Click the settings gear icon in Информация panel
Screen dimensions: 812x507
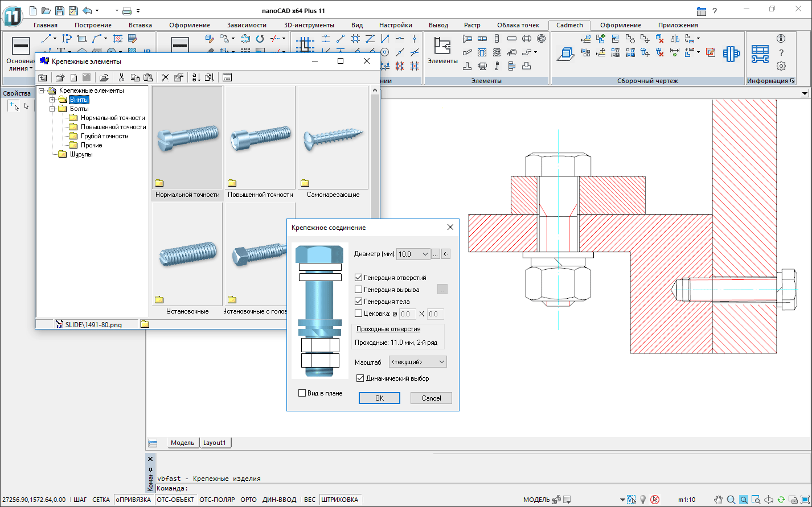point(781,66)
